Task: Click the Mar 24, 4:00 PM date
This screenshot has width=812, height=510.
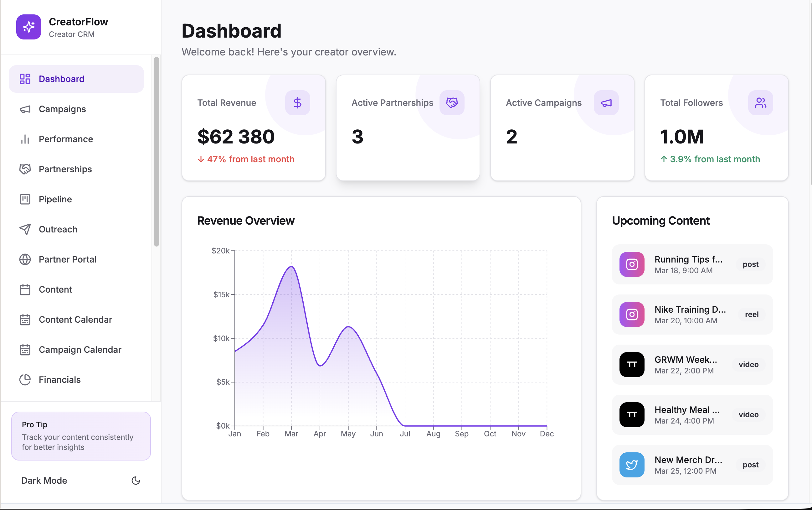Action: point(684,421)
